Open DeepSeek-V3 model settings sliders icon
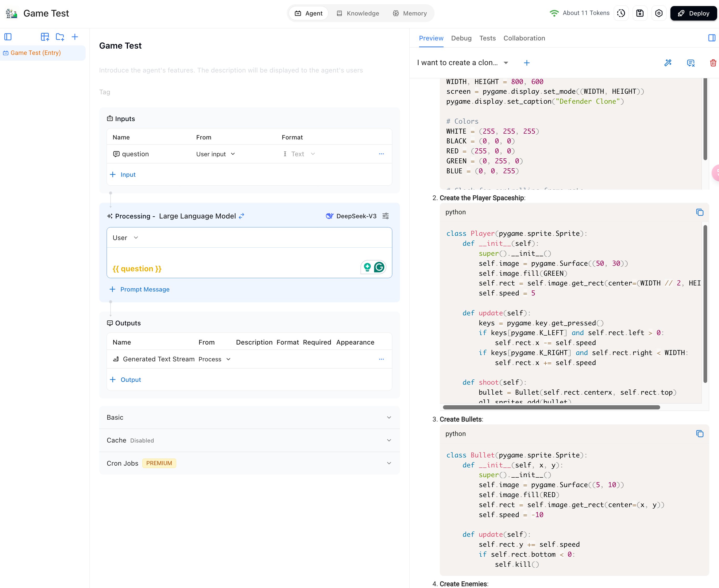 click(x=385, y=216)
